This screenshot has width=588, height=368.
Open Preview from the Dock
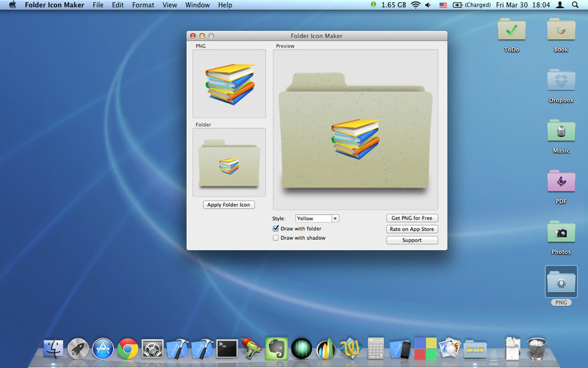[450, 349]
